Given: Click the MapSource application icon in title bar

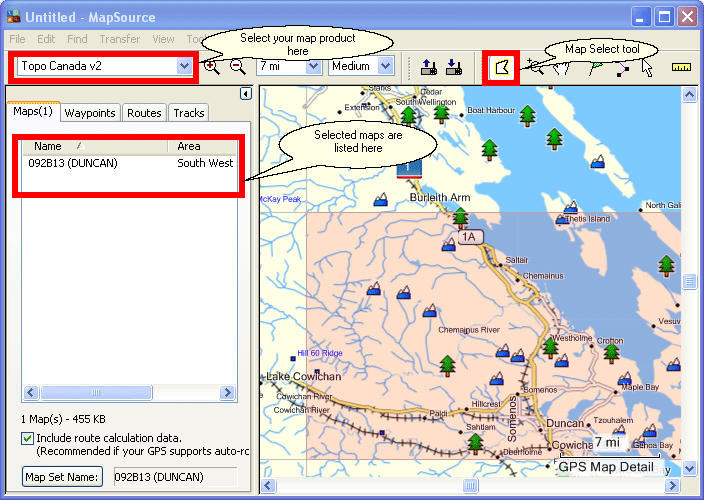Looking at the screenshot, I should coord(13,17).
